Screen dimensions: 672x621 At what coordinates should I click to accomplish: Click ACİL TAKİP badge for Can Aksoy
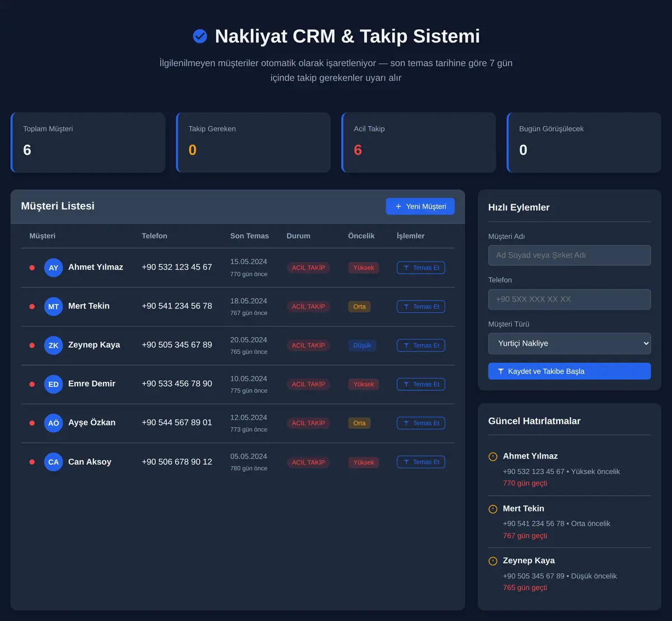[309, 463]
